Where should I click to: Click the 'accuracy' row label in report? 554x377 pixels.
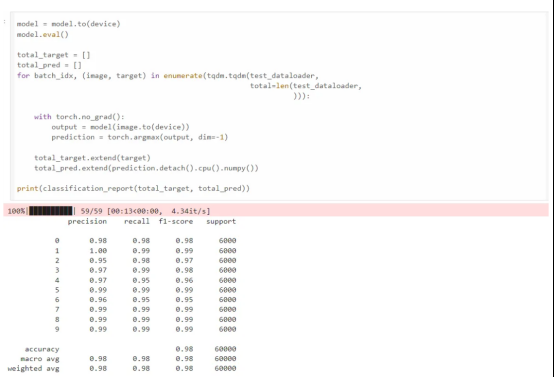pyautogui.click(x=42, y=349)
